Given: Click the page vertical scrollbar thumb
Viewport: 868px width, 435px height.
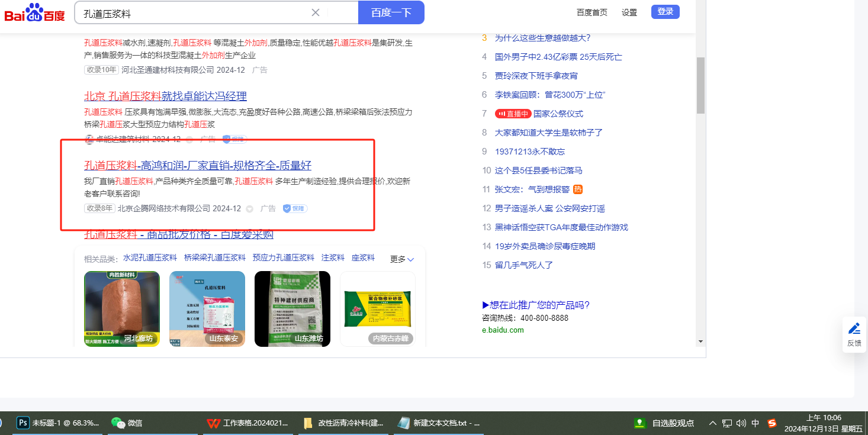Looking at the screenshot, I should click(x=701, y=85).
